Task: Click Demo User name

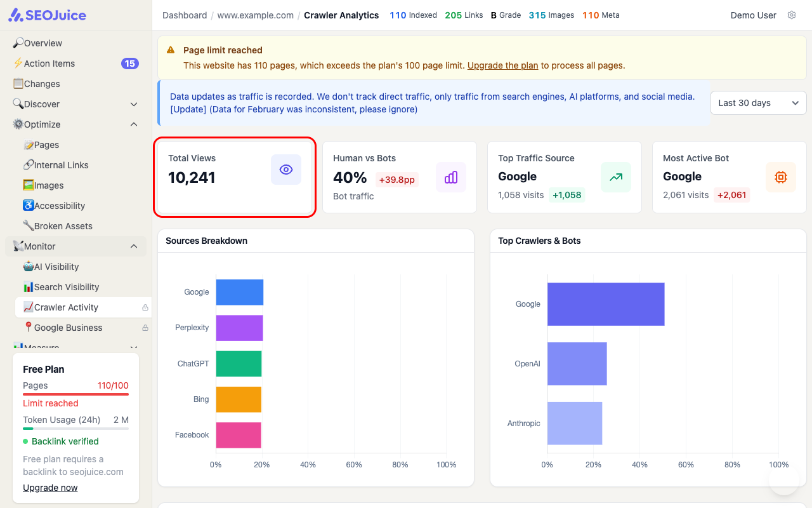Action: pos(754,15)
